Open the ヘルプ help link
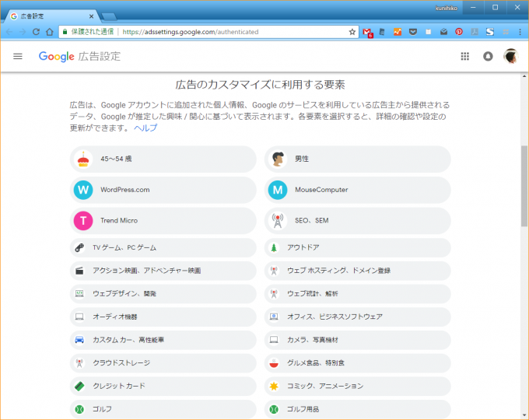The height and width of the screenshot is (420, 529). point(145,128)
